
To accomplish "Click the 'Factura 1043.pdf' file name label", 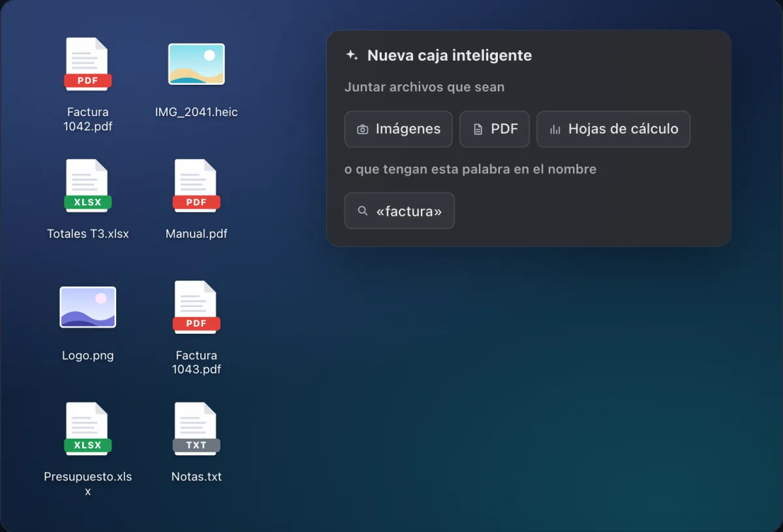I will [196, 362].
